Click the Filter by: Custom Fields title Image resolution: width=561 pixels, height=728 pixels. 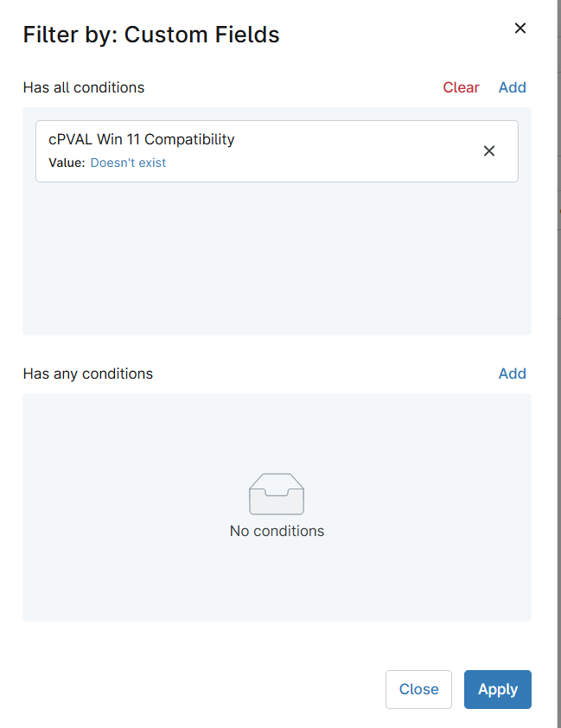tap(151, 35)
